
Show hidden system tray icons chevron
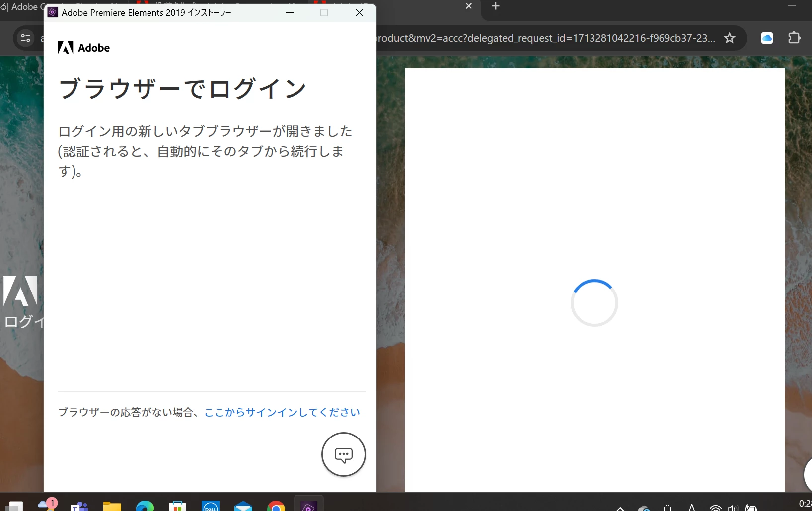click(x=620, y=508)
